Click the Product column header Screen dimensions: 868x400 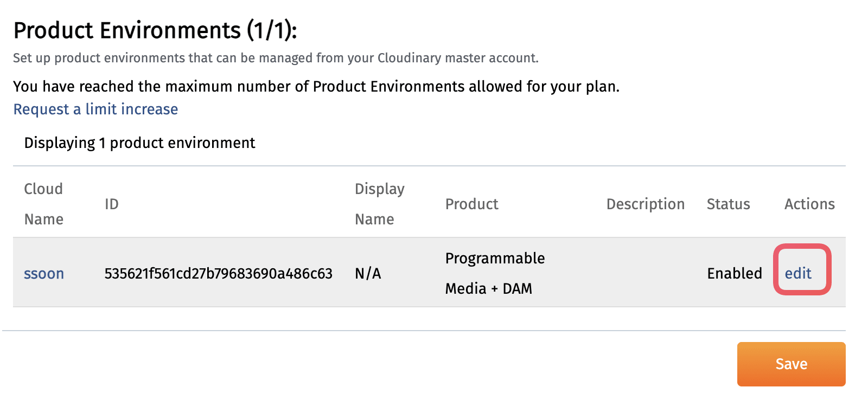pyautogui.click(x=471, y=204)
